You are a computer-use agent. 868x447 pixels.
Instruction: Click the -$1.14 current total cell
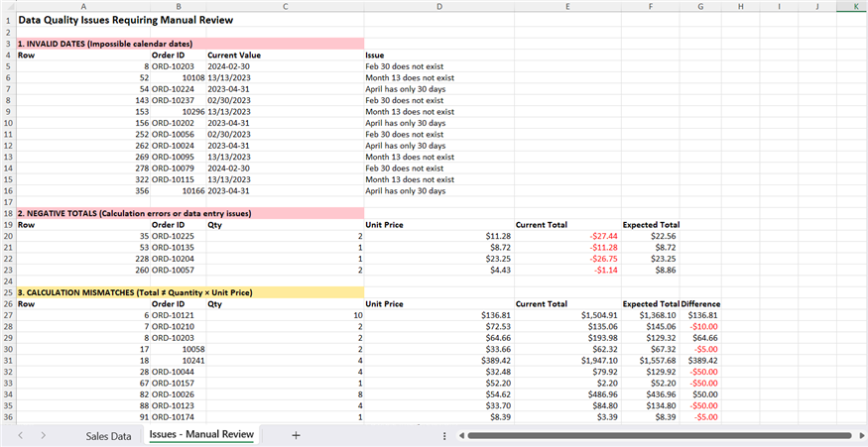coord(606,270)
